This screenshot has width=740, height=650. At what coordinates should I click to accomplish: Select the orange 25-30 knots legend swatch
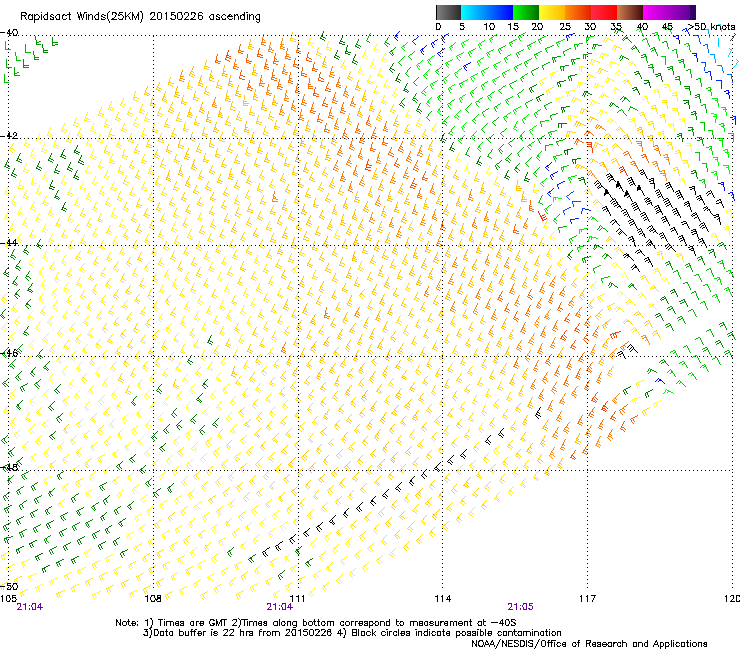coord(578,12)
